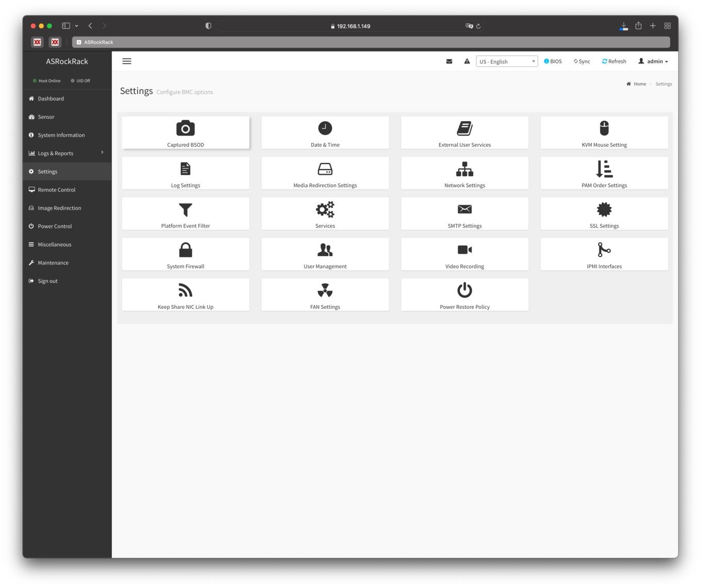Click Safari back navigation arrow
This screenshot has width=701, height=588.
(90, 26)
